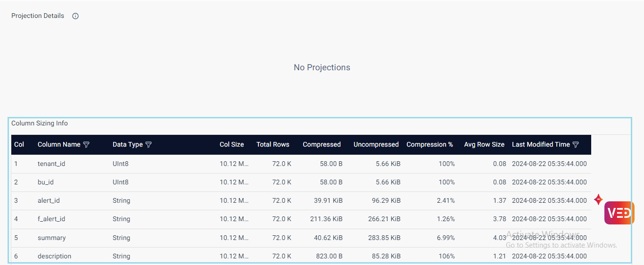Open the Data Type filter icon
This screenshot has width=644, height=265.
[x=149, y=145]
